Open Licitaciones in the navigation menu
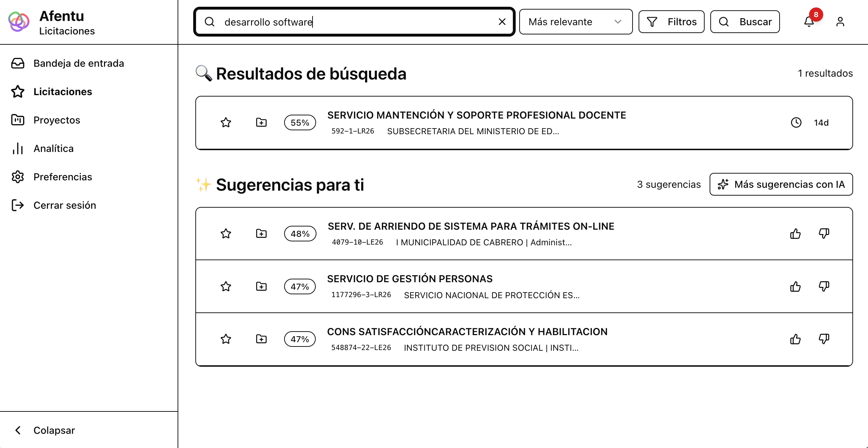Image resolution: width=868 pixels, height=448 pixels. tap(63, 92)
